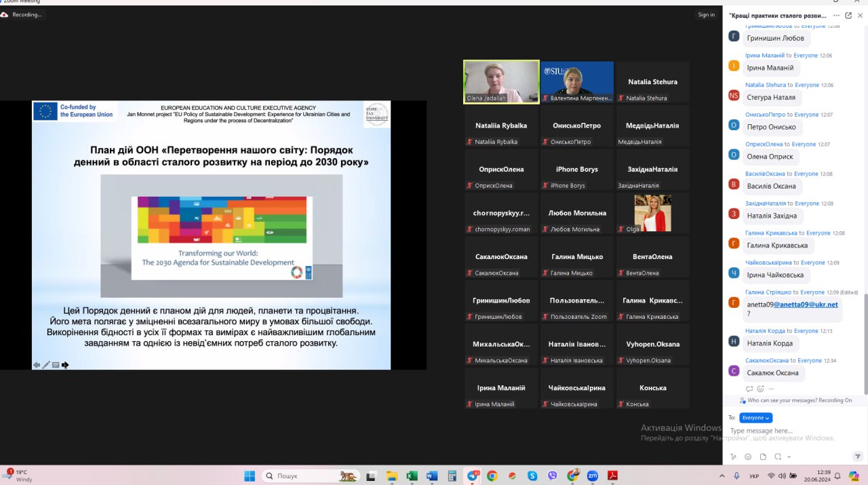Open Excel from the taskbar
This screenshot has height=485, width=868.
coord(411,476)
